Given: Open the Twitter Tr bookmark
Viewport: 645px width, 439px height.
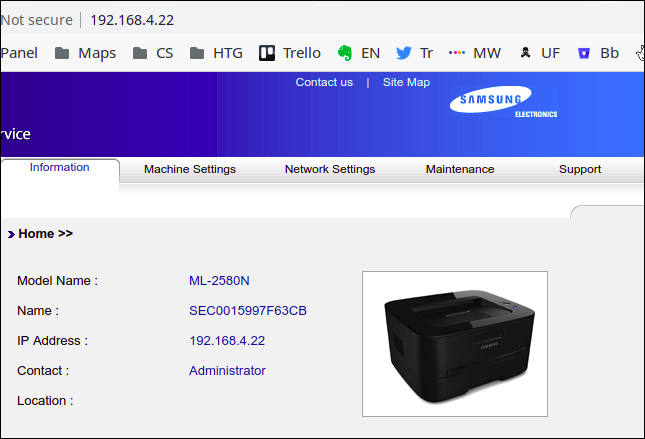Looking at the screenshot, I should click(404, 53).
